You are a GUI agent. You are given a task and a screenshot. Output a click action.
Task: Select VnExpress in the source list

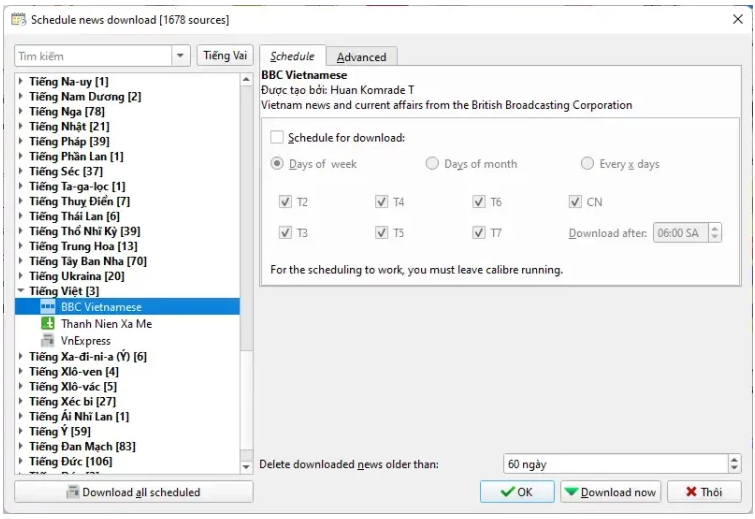tap(127, 340)
